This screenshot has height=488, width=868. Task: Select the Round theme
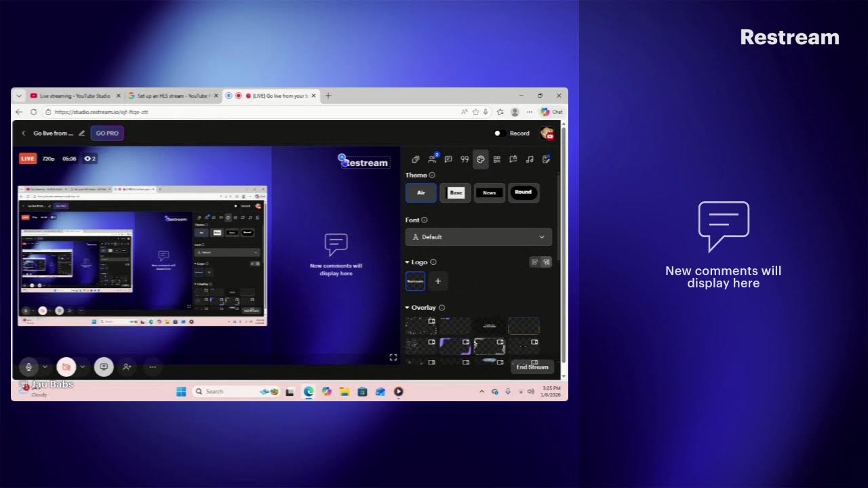pyautogui.click(x=524, y=192)
